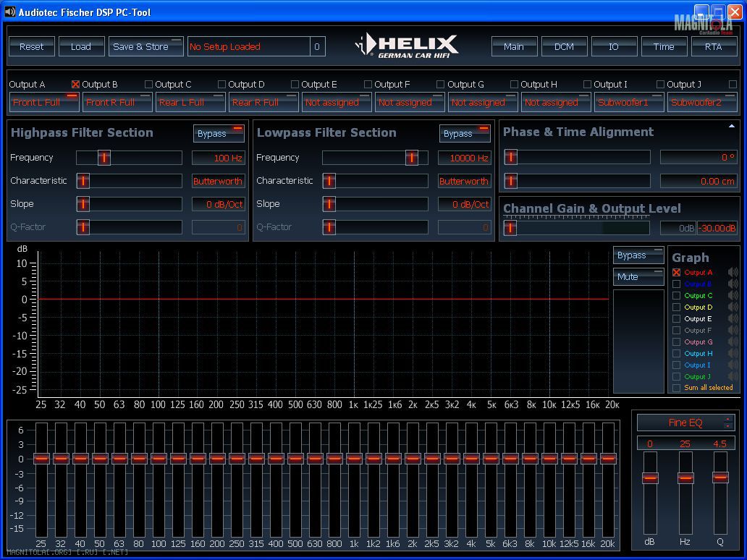The width and height of the screenshot is (747, 560).
Task: Click the Fine EQ Q slider
Action: [720, 477]
